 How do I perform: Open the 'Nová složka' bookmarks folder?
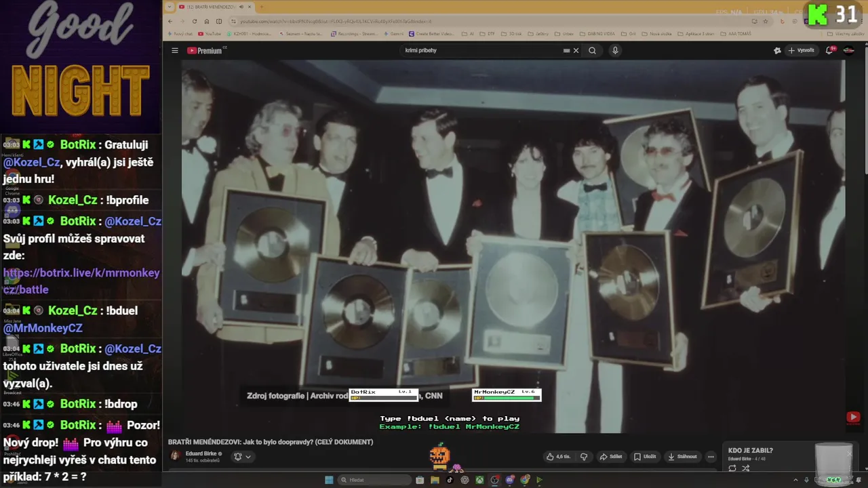point(656,34)
